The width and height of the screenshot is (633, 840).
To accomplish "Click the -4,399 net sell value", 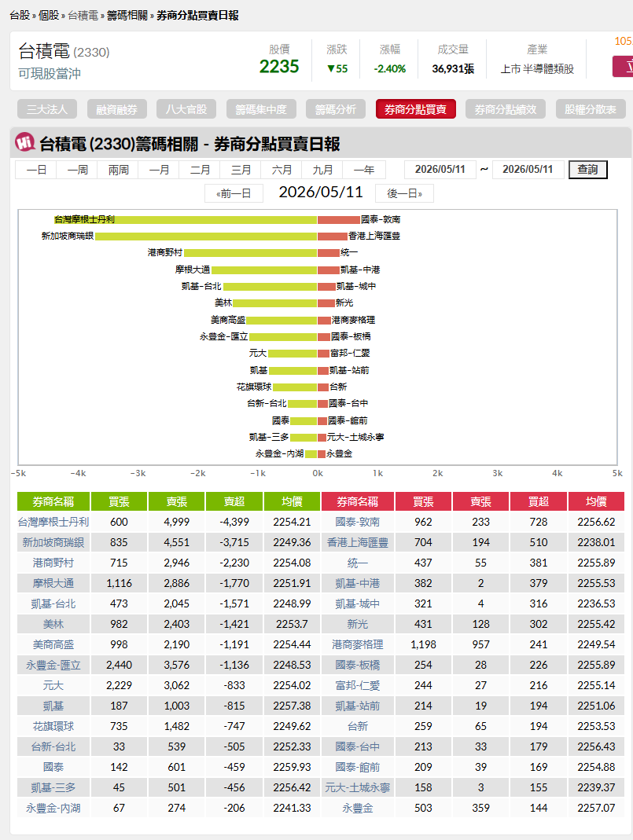I will coord(234,522).
